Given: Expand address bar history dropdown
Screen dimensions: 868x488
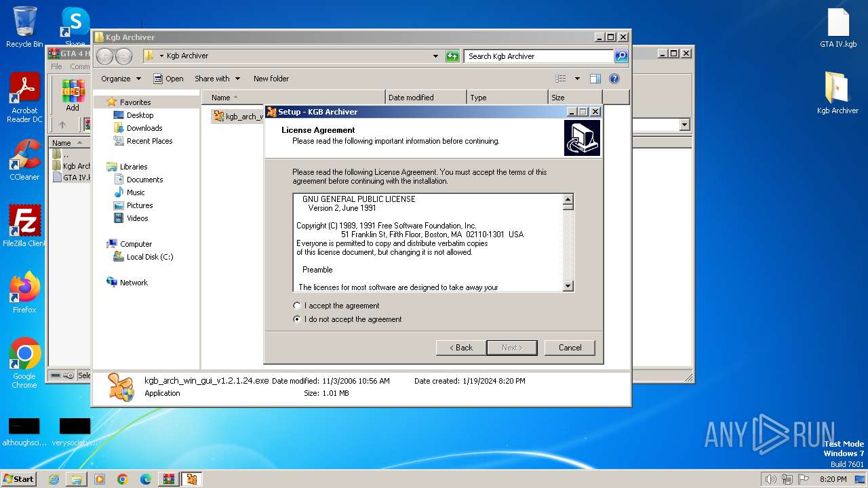Looking at the screenshot, I should pos(435,56).
